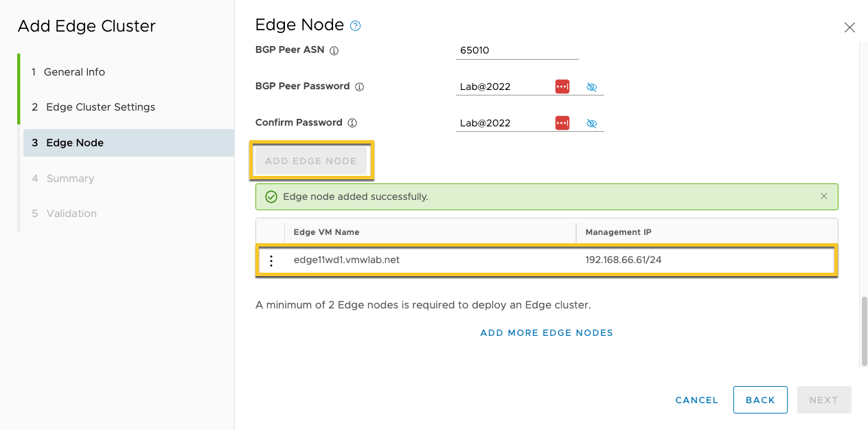Click the Edge VM Name column header
Screen dimensions: 868x430
coord(430,232)
